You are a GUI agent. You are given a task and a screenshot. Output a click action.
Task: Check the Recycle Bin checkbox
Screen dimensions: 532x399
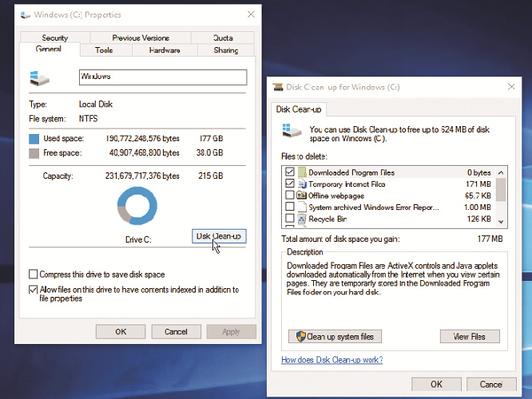[x=290, y=218]
